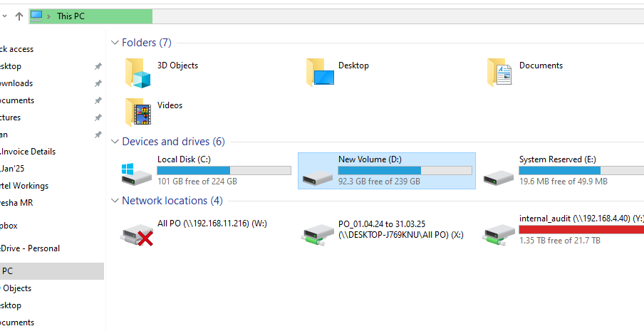644x331 pixels.
Task: Click the This PC computer icon in address bar
Action: coord(36,16)
